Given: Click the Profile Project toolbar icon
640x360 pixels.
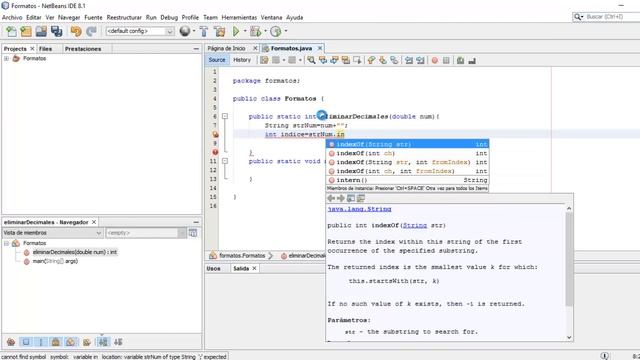Looking at the screenshot, I should [x=276, y=31].
